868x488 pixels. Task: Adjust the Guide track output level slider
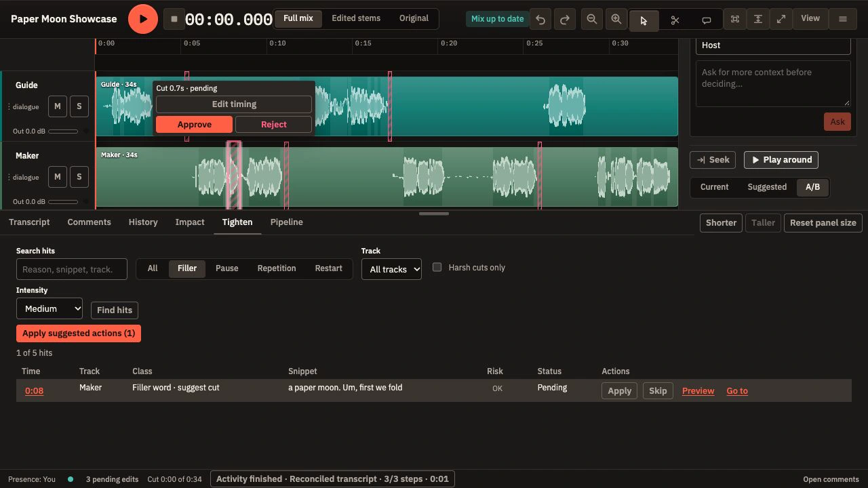63,131
